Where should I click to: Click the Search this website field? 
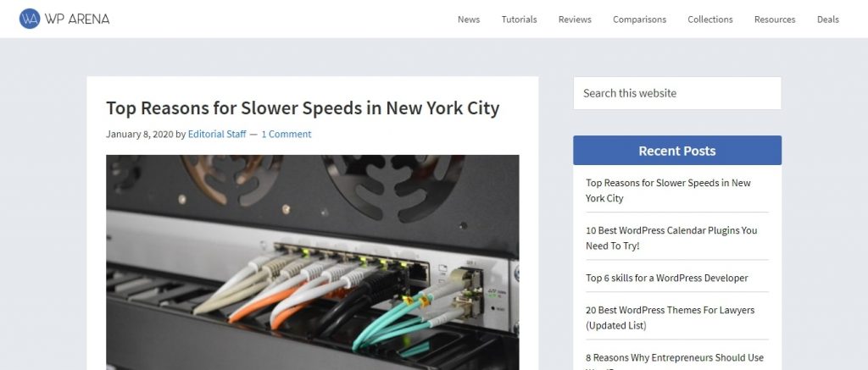677,93
